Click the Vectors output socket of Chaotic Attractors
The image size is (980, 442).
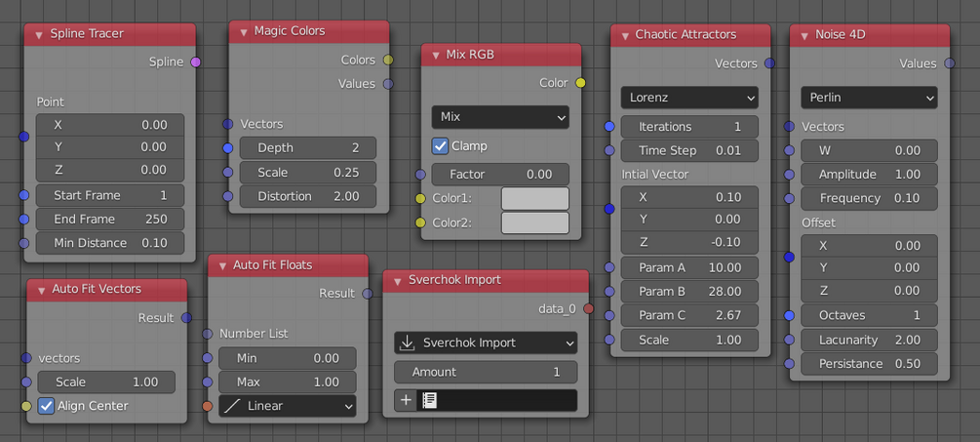pyautogui.click(x=769, y=63)
